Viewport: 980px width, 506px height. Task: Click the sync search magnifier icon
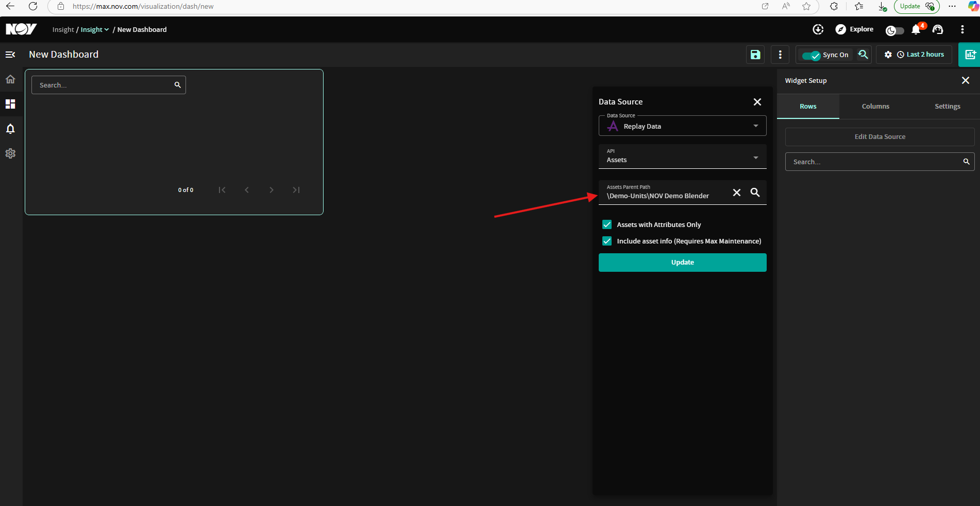tap(863, 55)
